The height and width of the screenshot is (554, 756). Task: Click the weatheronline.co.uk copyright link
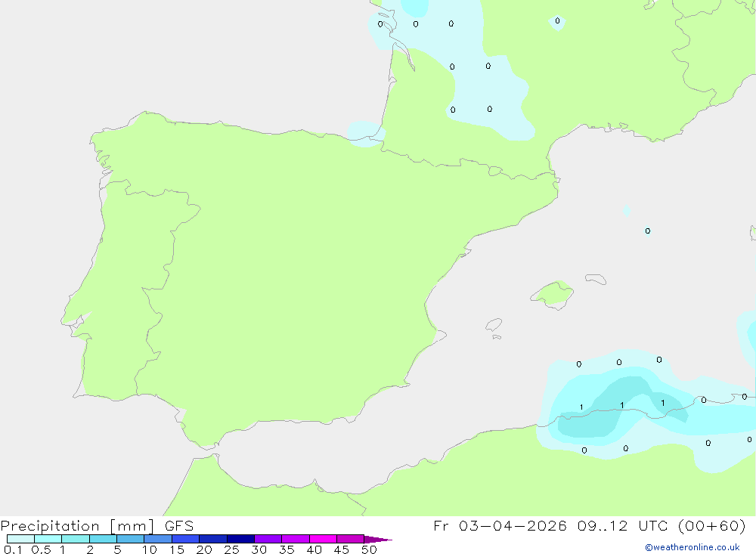click(x=692, y=547)
